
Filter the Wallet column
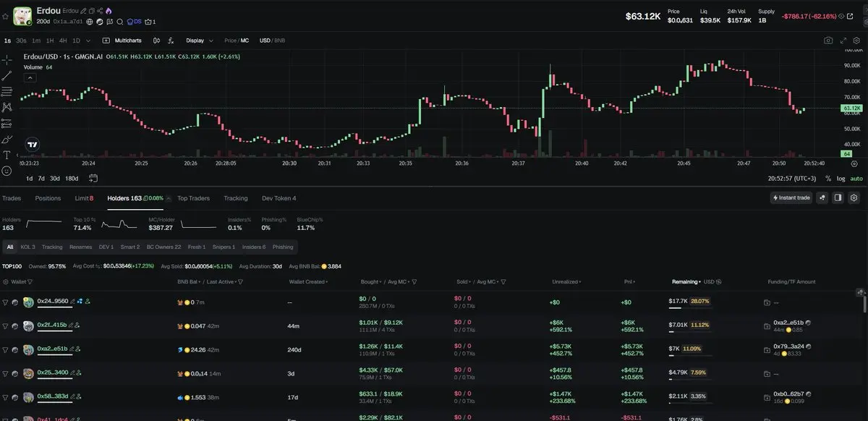pos(30,282)
